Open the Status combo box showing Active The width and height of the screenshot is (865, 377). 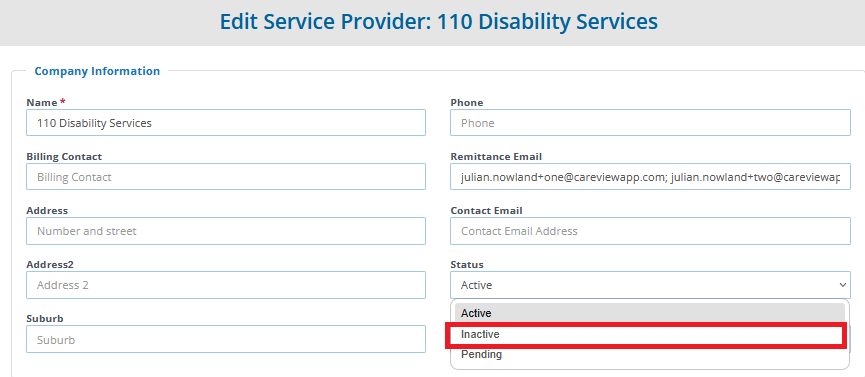coord(650,285)
